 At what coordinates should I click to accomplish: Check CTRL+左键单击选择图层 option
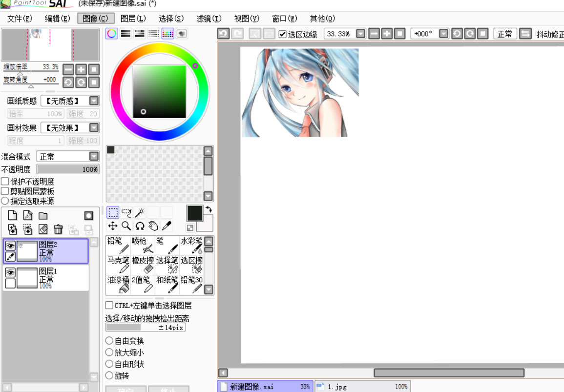[109, 305]
